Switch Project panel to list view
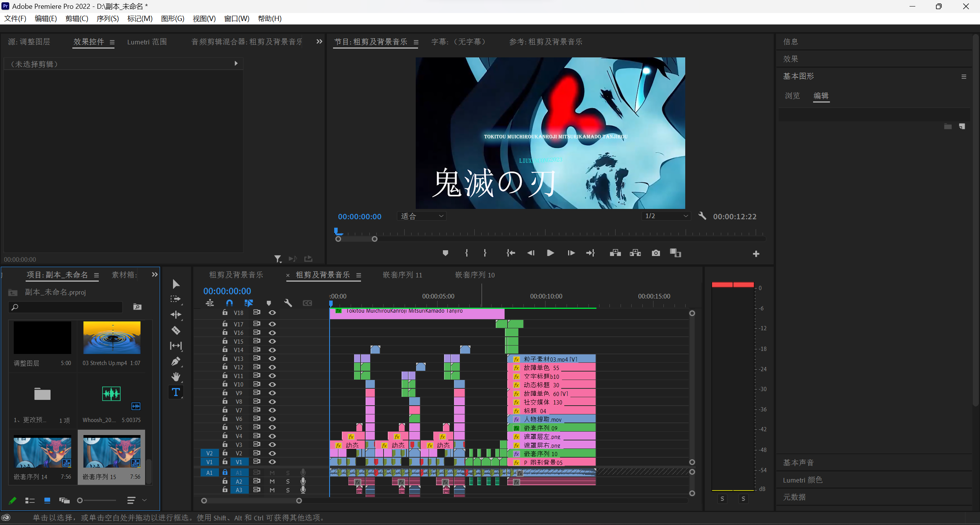The height and width of the screenshot is (525, 980). (x=30, y=500)
